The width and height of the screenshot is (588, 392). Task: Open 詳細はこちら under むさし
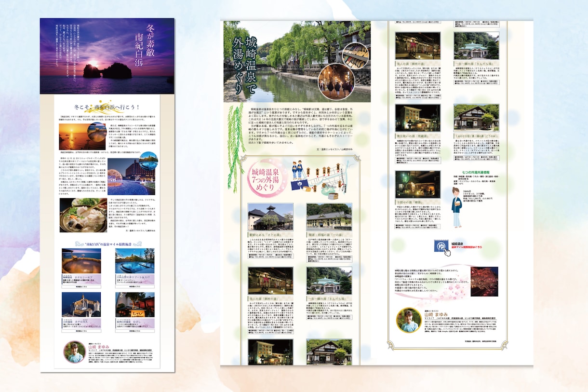[134, 330]
